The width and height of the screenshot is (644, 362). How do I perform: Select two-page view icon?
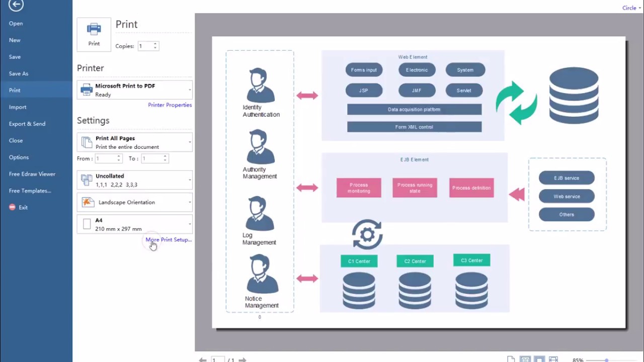tap(525, 359)
